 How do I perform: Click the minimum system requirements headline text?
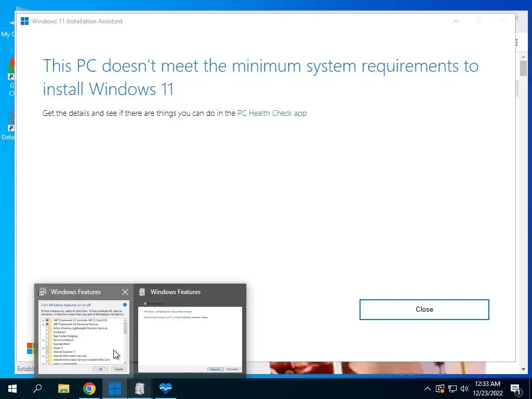pyautogui.click(x=261, y=77)
